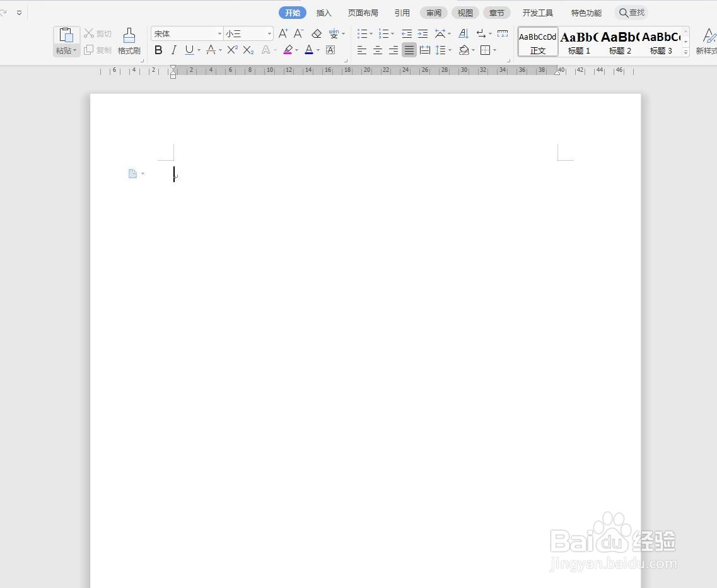717x588 pixels.
Task: Activate the Format Painter brush
Action: pos(129,42)
